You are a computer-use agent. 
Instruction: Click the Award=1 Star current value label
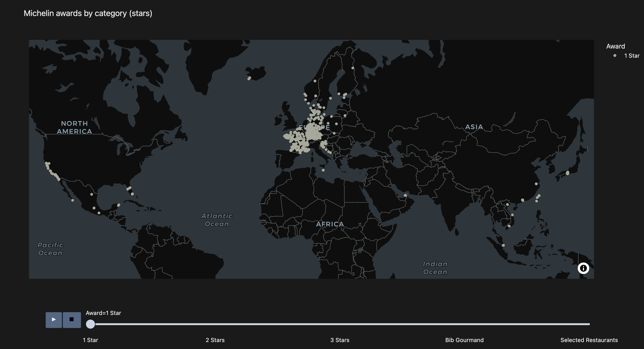103,313
